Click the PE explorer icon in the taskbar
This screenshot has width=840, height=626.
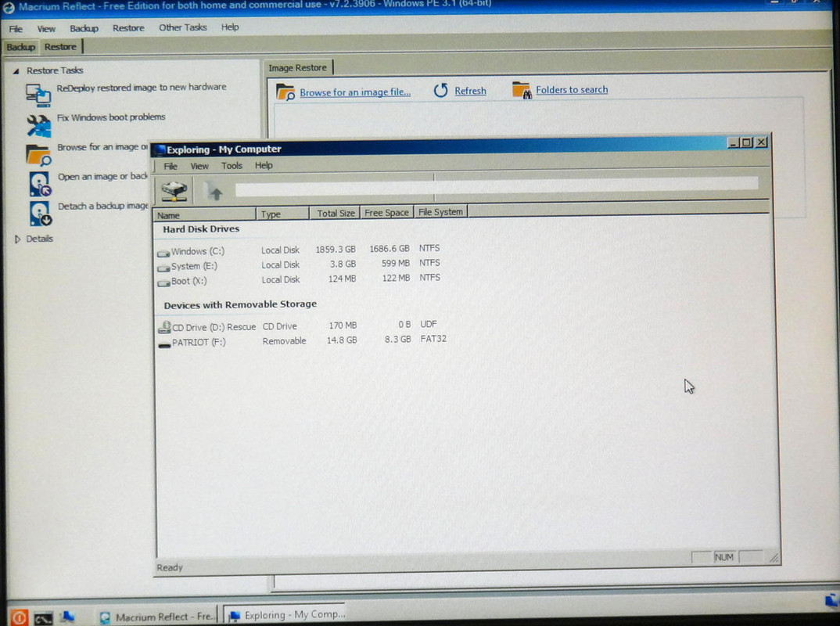click(67, 617)
